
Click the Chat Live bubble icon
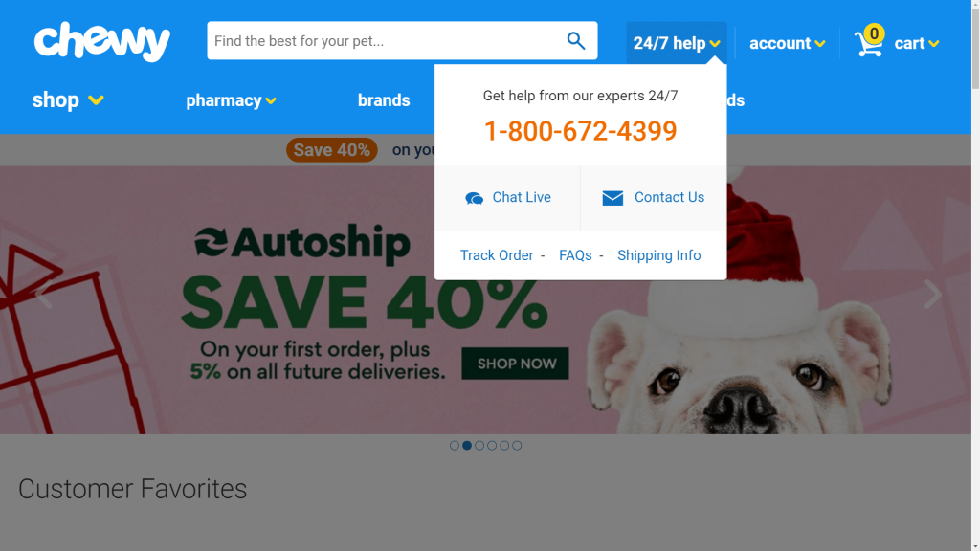point(475,199)
